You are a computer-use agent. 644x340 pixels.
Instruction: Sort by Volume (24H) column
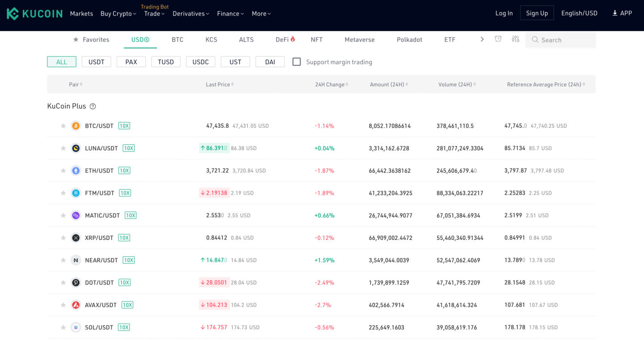[457, 84]
